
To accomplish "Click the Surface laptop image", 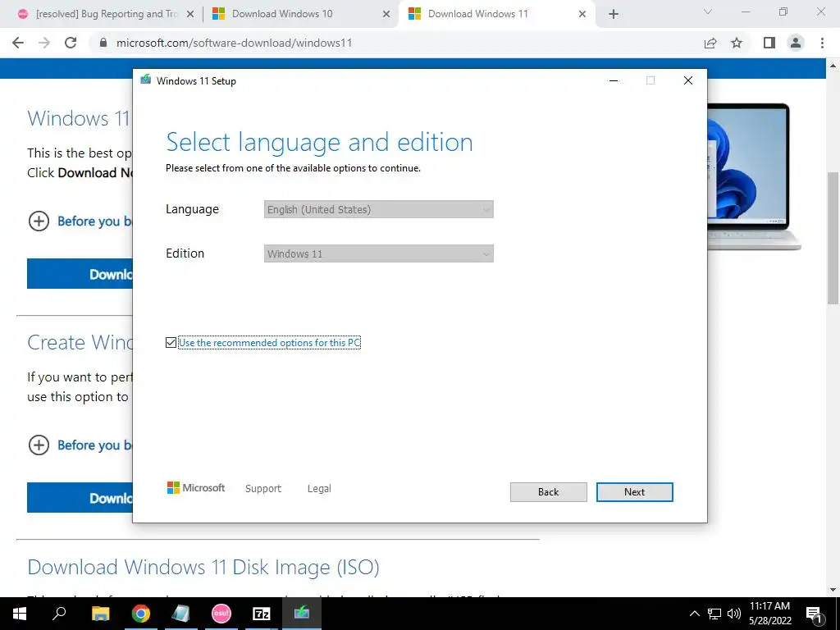I will pos(754,176).
